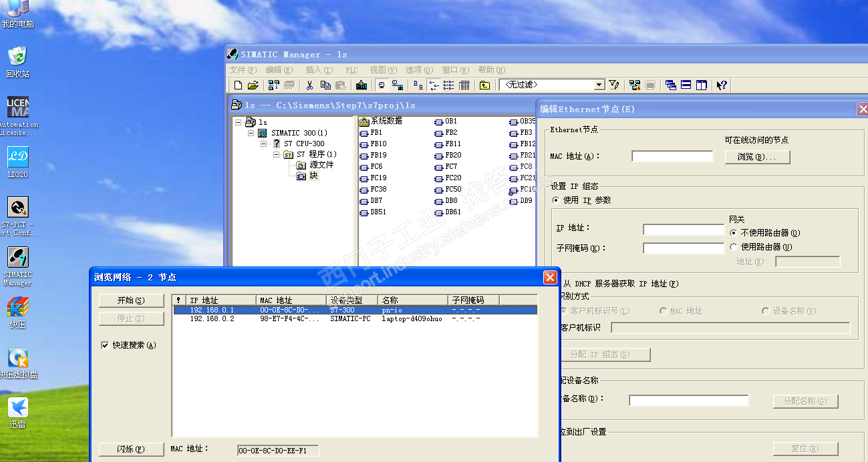Collapse the SIMATIC 300(1) tree node
This screenshot has height=462, width=868.
point(251,134)
